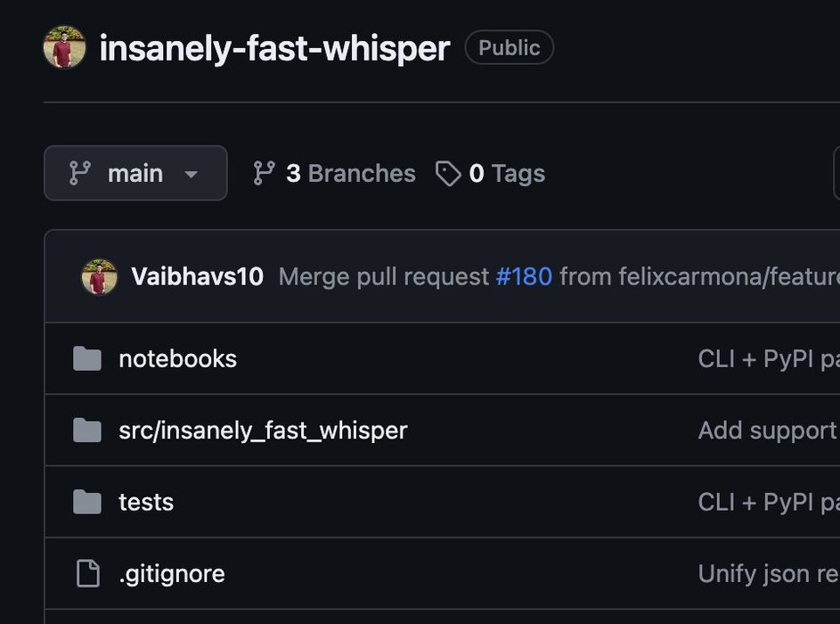
Task: Click the dropdown caret next to main
Action: pos(191,174)
